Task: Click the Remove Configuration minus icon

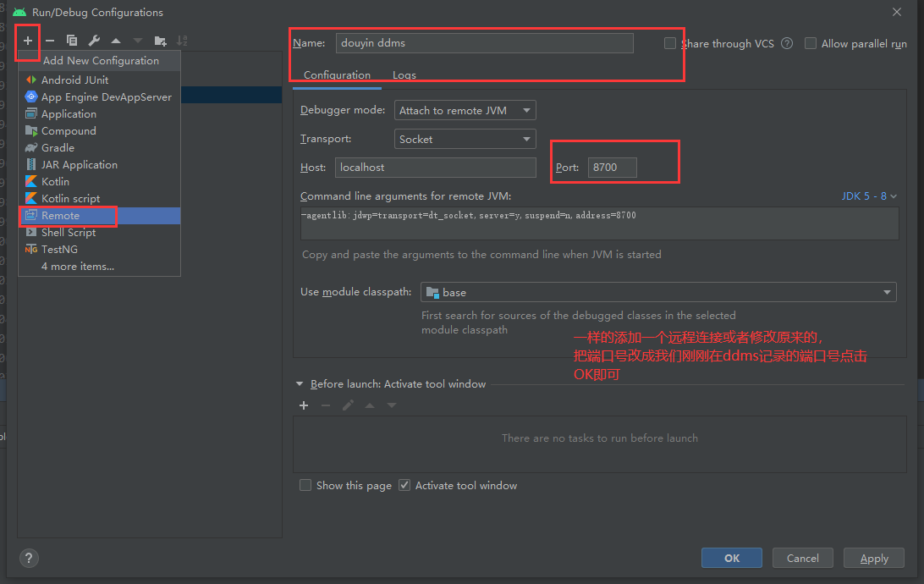Action: [50, 41]
